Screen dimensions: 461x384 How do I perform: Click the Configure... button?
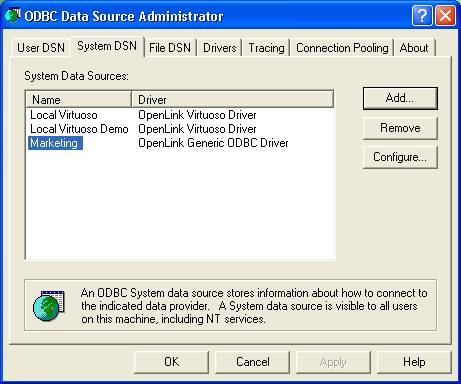coord(400,157)
